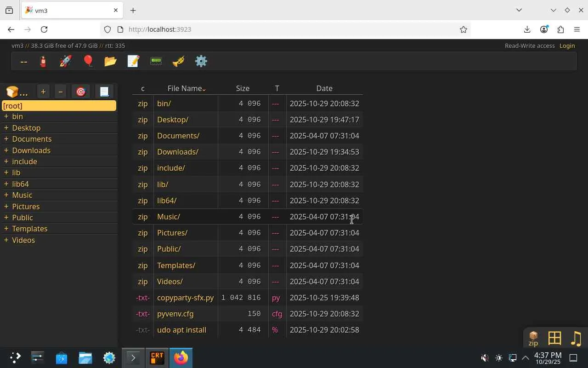Image resolution: width=588 pixels, height=368 pixels.
Task: Click the target jump-to-current-folder icon
Action: point(81,92)
